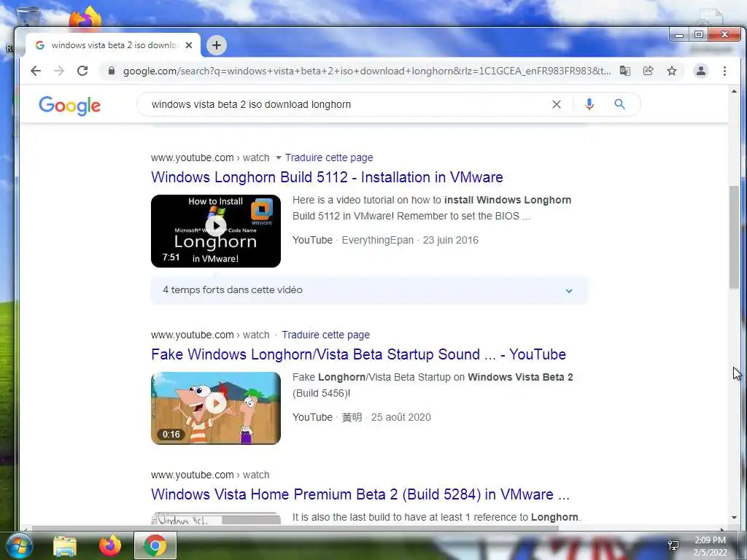Bookmark this tab with the star

(672, 71)
